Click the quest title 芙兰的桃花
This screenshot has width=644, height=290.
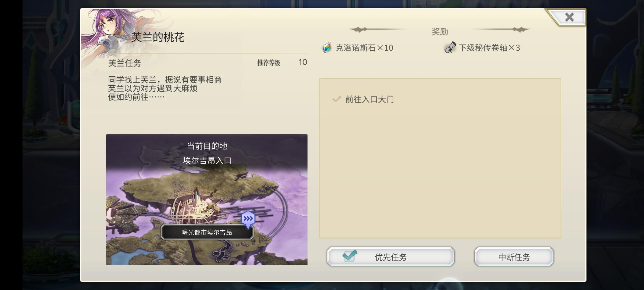click(x=158, y=37)
